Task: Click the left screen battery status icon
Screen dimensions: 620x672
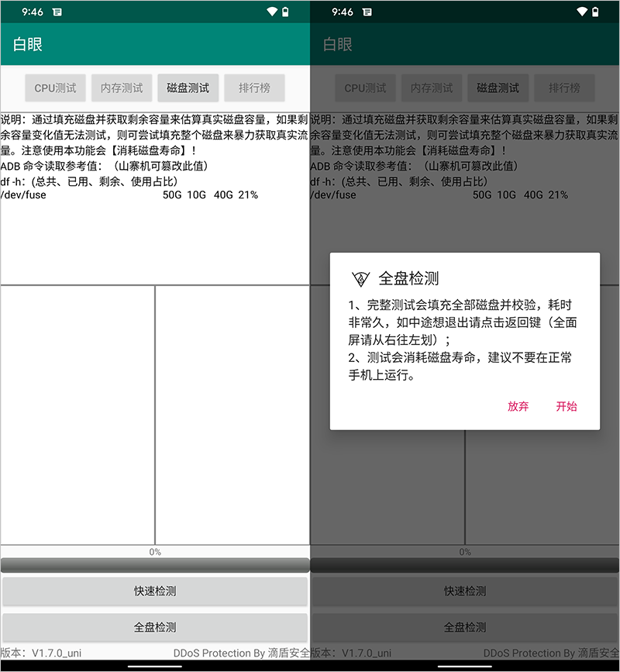Action: click(x=285, y=12)
